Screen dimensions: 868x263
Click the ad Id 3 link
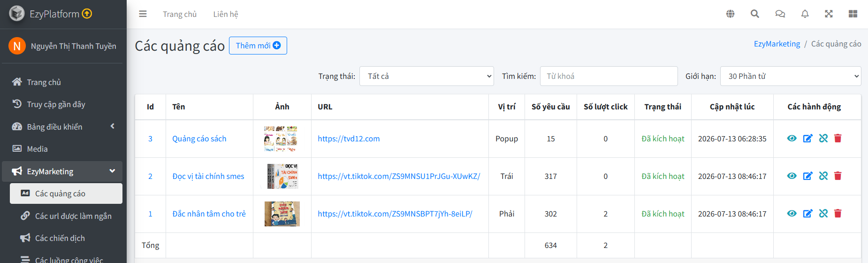150,139
